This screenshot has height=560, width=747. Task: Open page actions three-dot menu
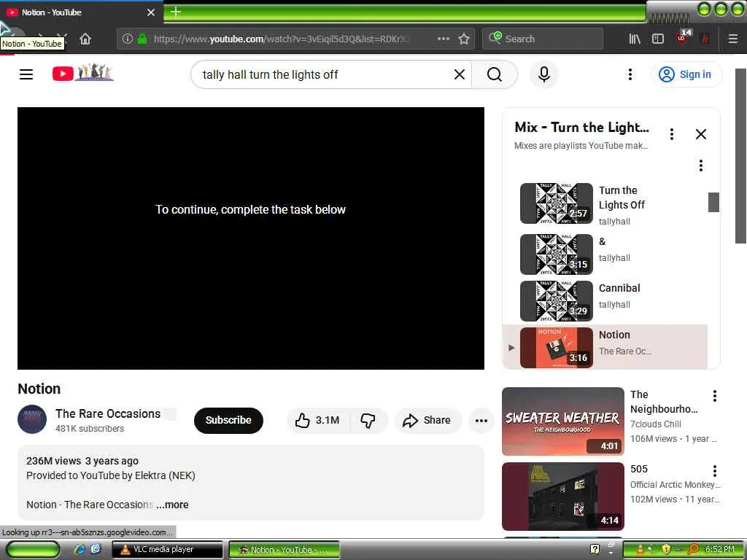click(444, 39)
